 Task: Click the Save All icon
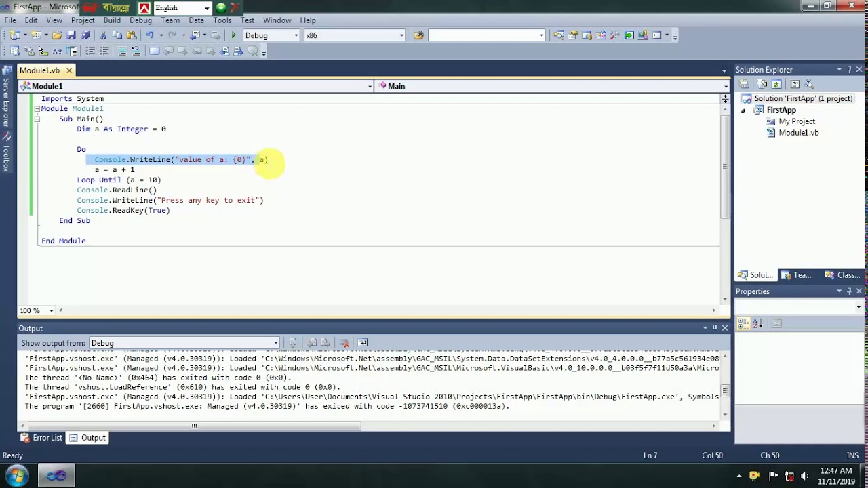click(85, 35)
